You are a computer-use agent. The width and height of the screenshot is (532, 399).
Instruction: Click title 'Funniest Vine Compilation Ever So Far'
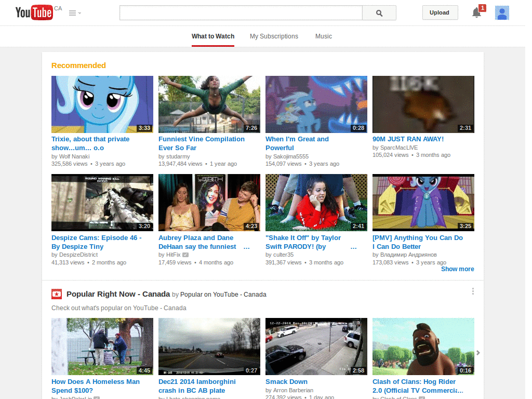[x=202, y=143]
